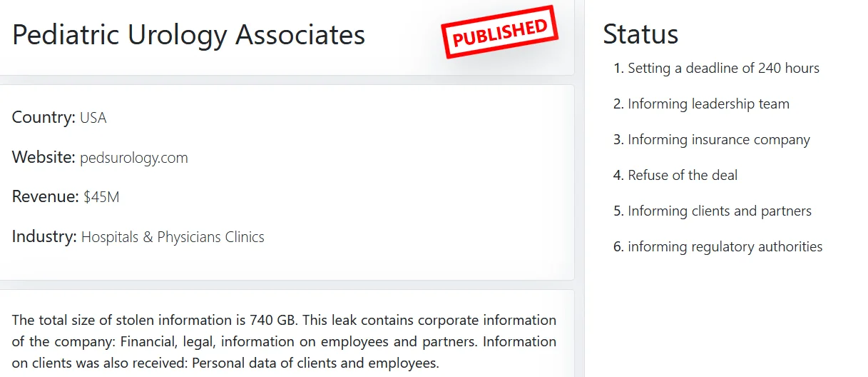Click 'Hospitals & Physicians Clinics' industry value

(173, 237)
